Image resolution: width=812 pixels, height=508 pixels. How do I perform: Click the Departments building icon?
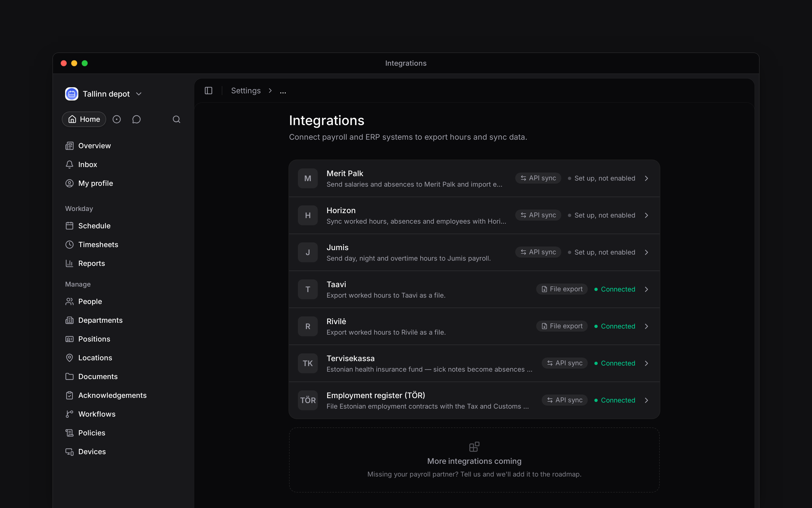70,320
